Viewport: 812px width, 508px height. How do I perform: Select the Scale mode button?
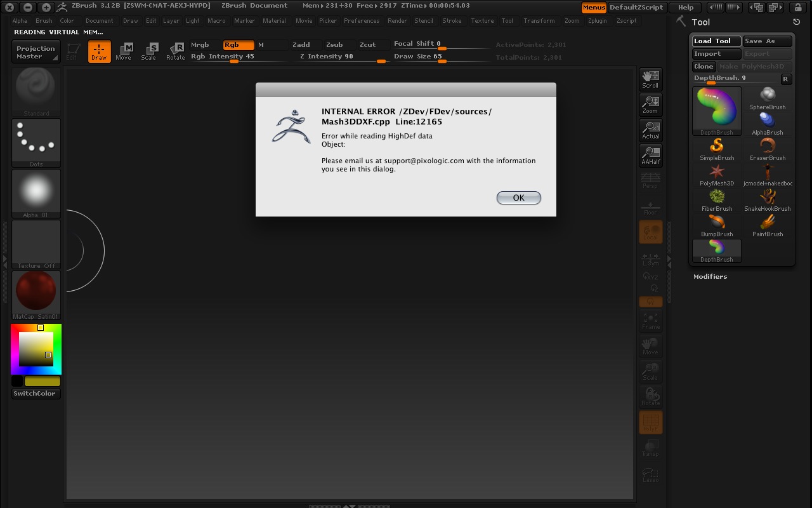[x=149, y=51]
